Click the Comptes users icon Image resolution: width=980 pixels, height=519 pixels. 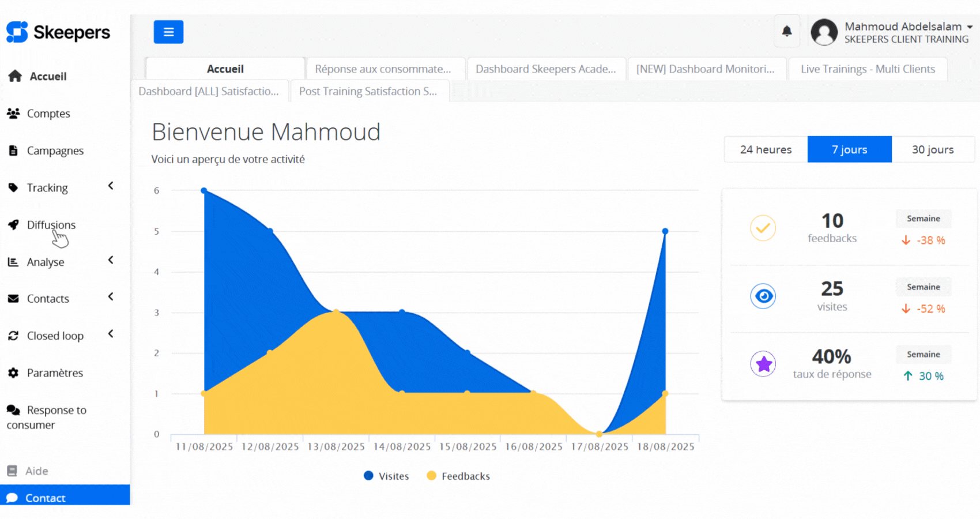coord(13,114)
